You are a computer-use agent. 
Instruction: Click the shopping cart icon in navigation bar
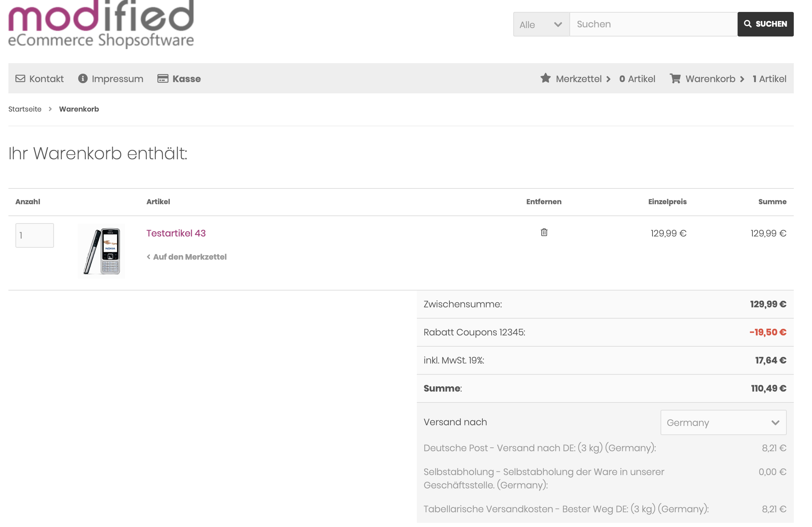pos(675,78)
